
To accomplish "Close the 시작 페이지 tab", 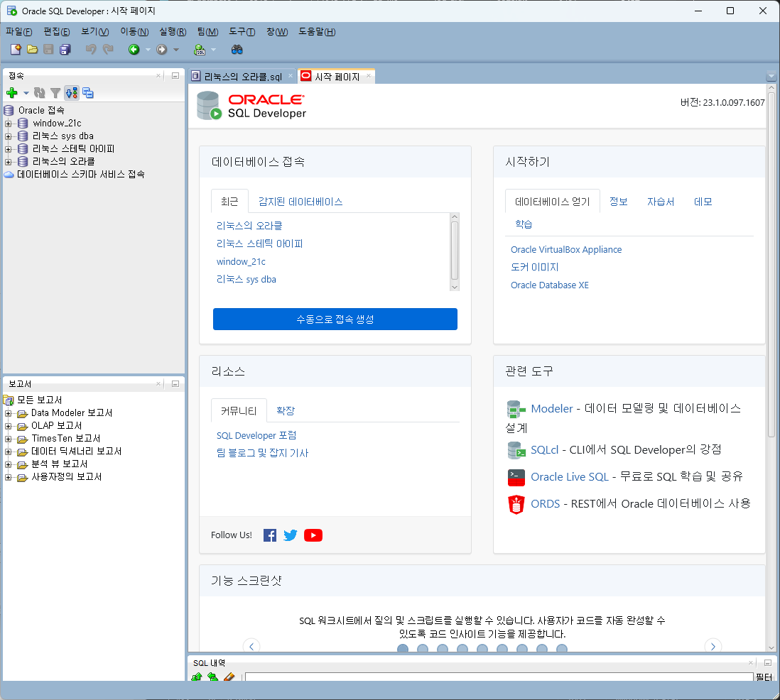I will pyautogui.click(x=369, y=75).
